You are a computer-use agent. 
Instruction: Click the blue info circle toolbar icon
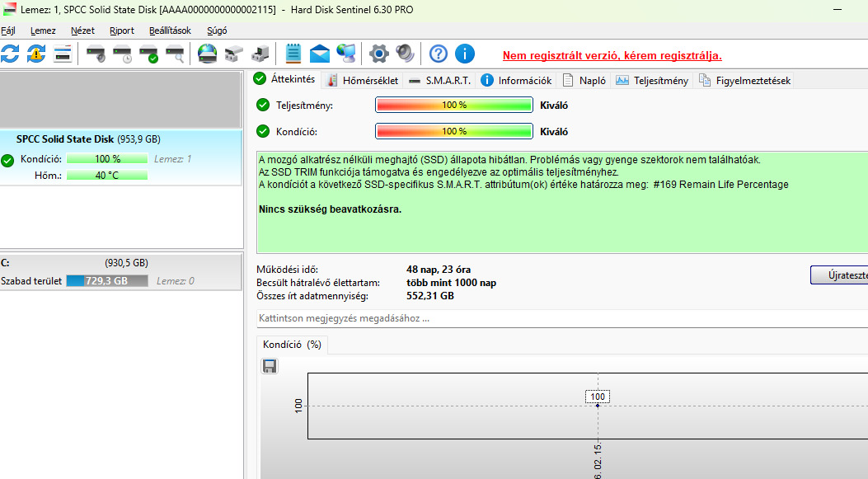[x=464, y=54]
